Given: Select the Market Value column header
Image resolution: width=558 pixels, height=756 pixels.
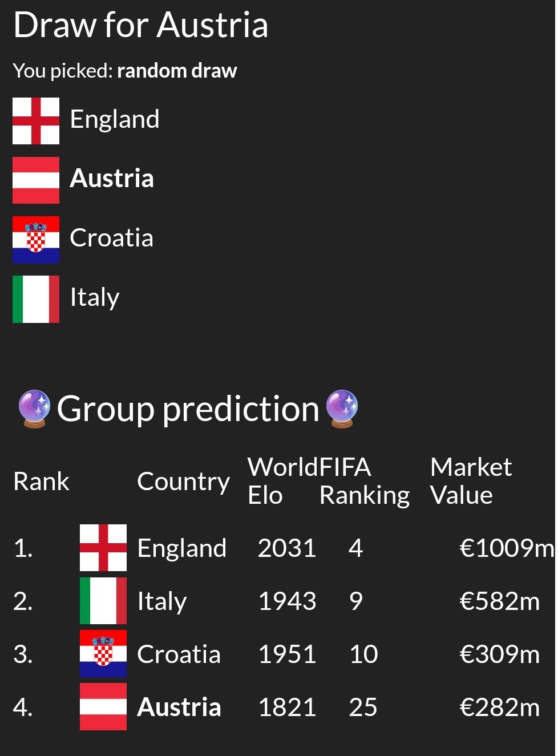Looking at the screenshot, I should (471, 481).
